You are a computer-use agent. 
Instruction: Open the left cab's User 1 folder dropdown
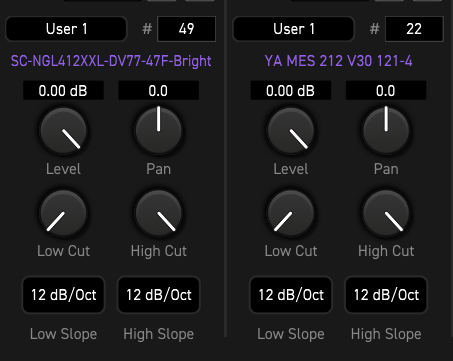pos(66,29)
